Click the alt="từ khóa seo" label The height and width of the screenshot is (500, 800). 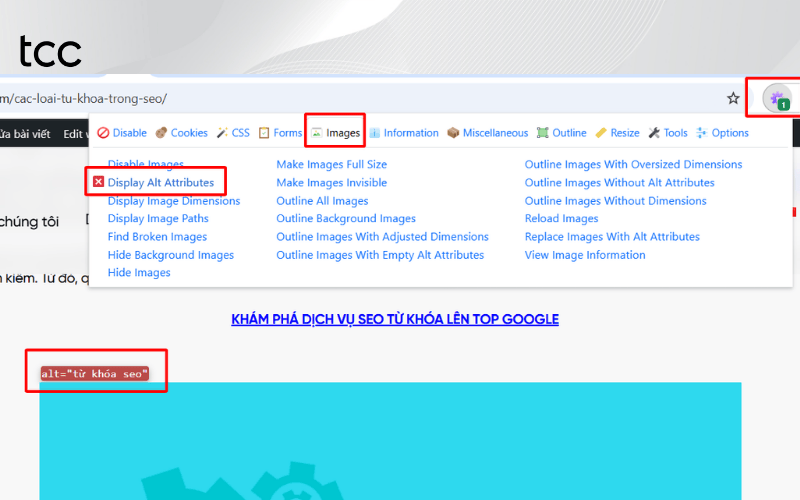95,373
